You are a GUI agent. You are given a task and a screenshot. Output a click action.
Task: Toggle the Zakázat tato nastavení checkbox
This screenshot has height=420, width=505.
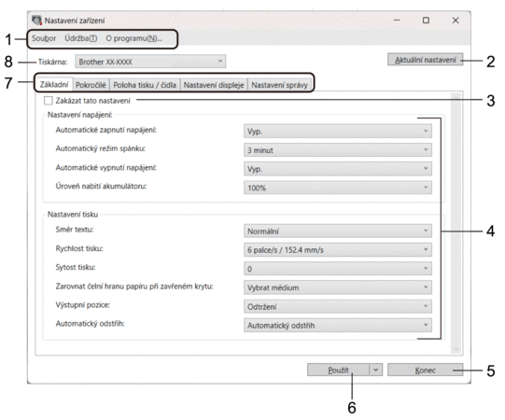point(49,101)
